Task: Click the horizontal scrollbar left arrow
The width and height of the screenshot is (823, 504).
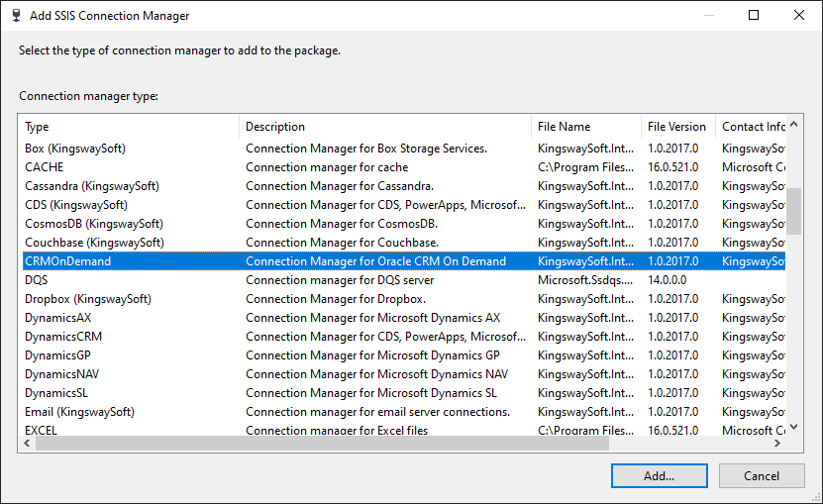Action: pyautogui.click(x=28, y=443)
